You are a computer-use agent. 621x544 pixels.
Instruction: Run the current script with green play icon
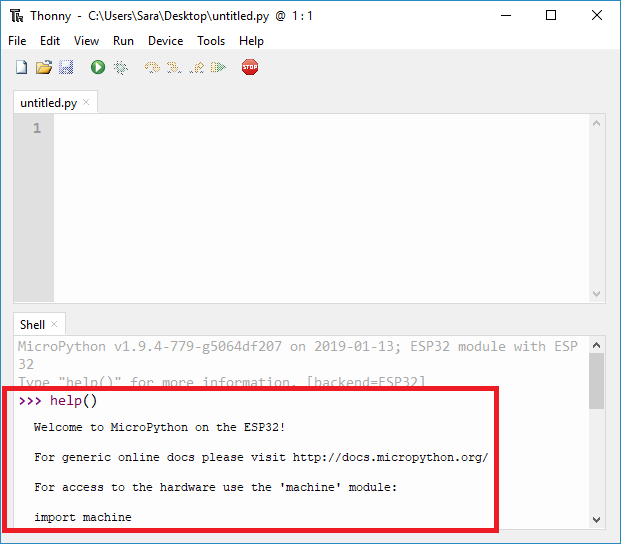pyautogui.click(x=98, y=67)
